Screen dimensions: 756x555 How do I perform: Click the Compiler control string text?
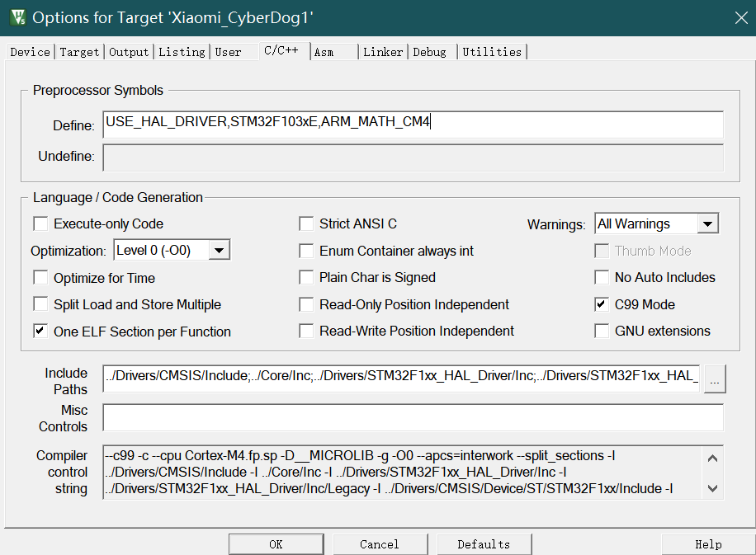coord(403,473)
